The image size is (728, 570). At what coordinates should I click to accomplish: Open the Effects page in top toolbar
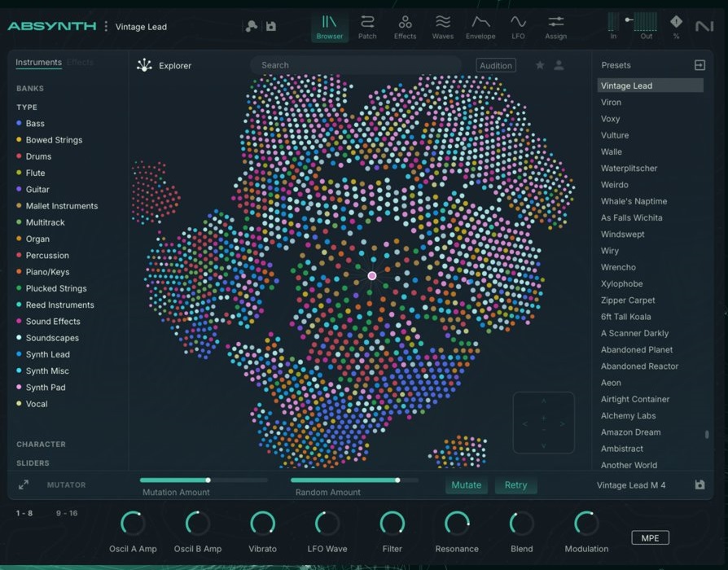(405, 27)
